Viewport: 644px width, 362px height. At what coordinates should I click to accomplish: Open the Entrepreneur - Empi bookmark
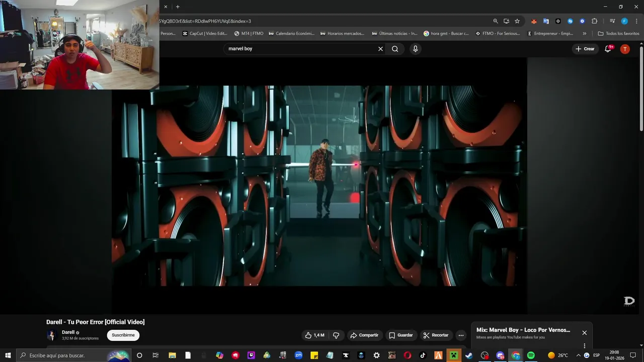click(550, 34)
